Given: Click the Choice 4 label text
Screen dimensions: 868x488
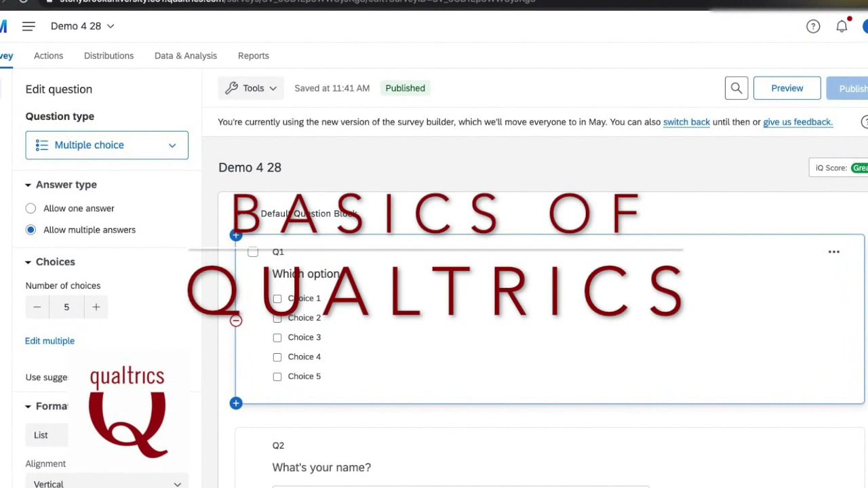Looking at the screenshot, I should (x=304, y=357).
